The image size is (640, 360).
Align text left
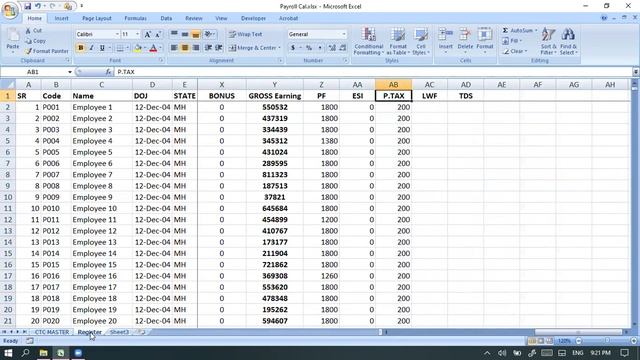coord(174,48)
